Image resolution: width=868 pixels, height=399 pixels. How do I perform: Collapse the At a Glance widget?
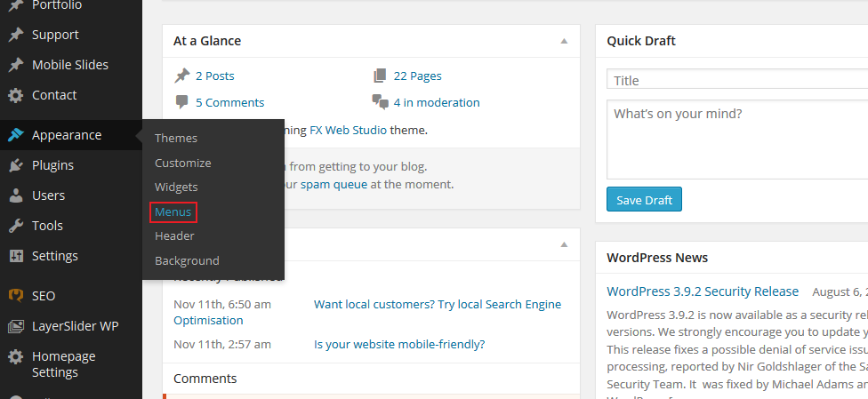564,41
